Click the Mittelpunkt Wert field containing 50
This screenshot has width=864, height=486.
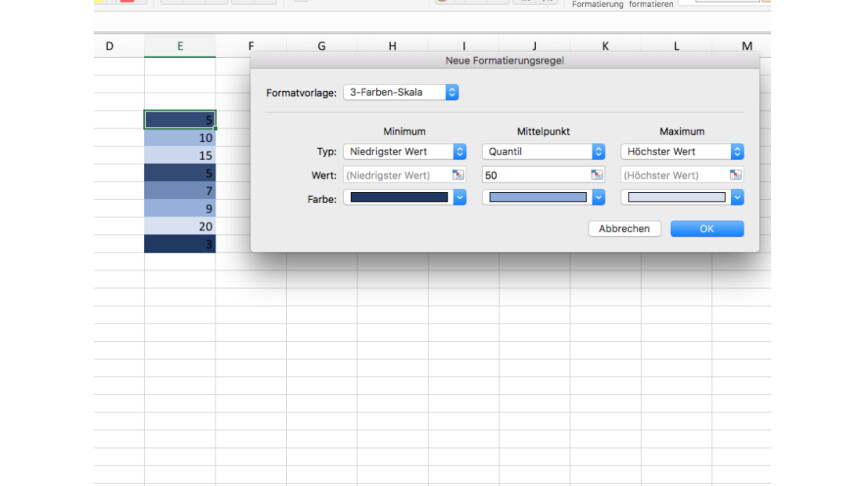pos(535,174)
